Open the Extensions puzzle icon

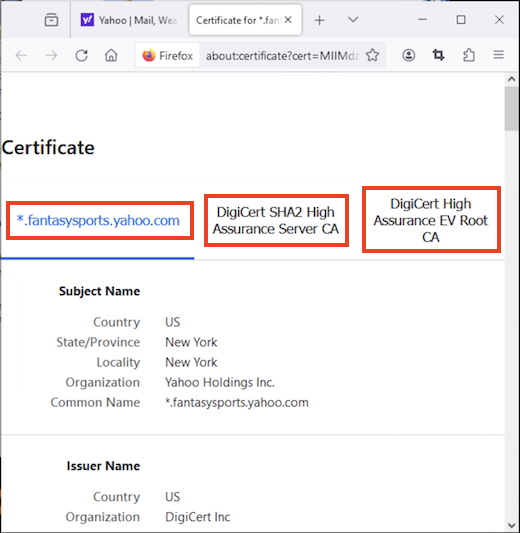pos(469,55)
